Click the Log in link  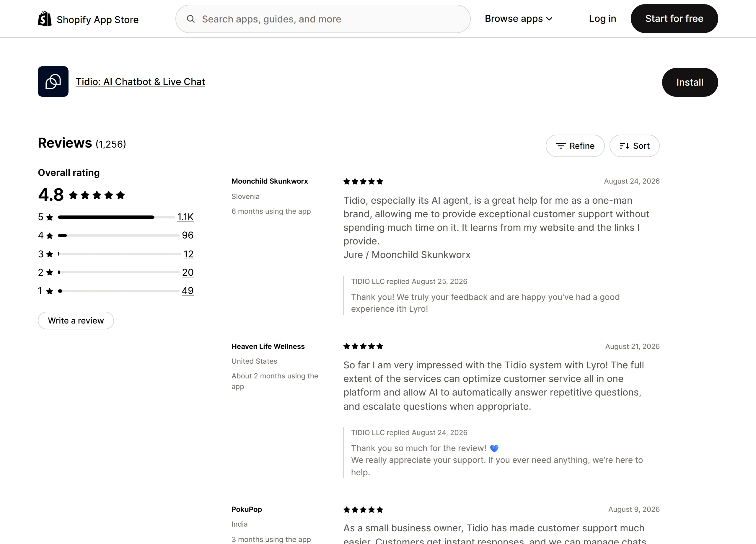[x=602, y=19]
